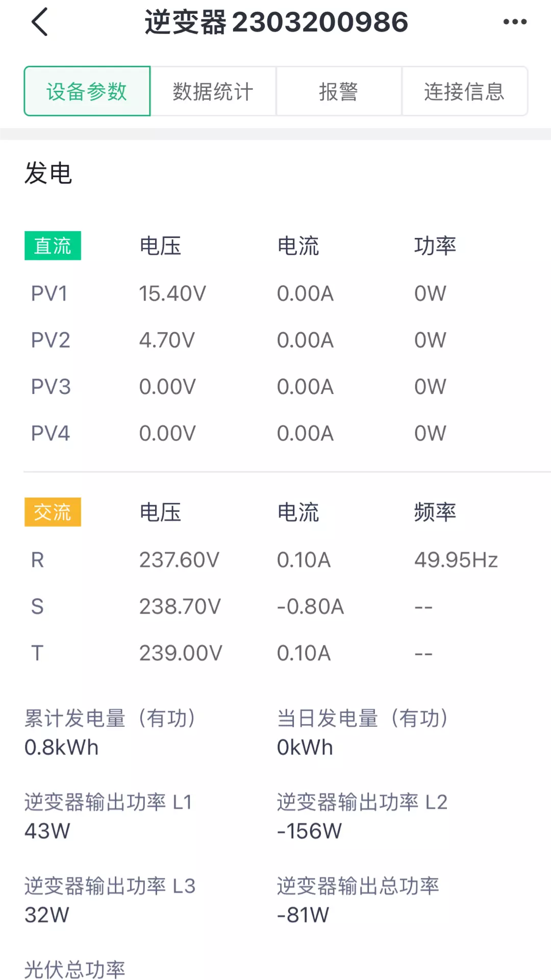Tap the 累计发电量 value 0.8kWh

[x=61, y=747]
